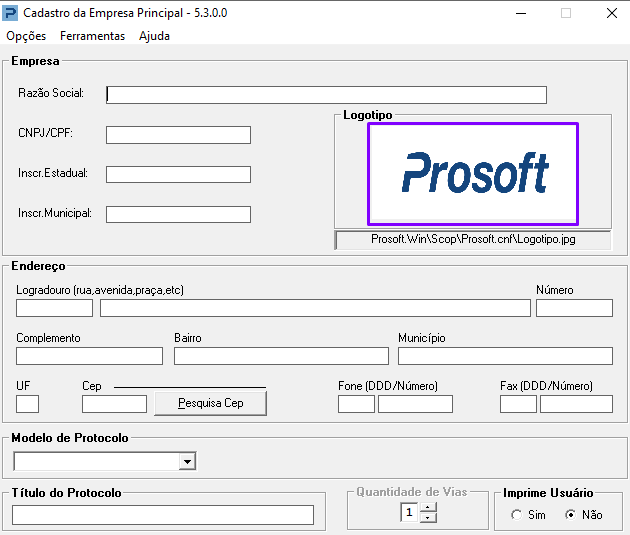Increase Quantidade de Vias with up arrow
This screenshot has height=535, width=630.
[428, 508]
